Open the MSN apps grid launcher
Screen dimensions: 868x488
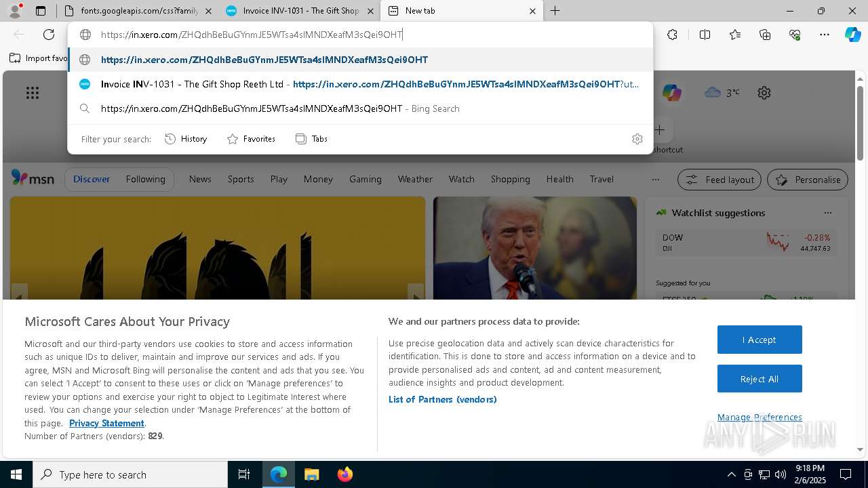(32, 93)
